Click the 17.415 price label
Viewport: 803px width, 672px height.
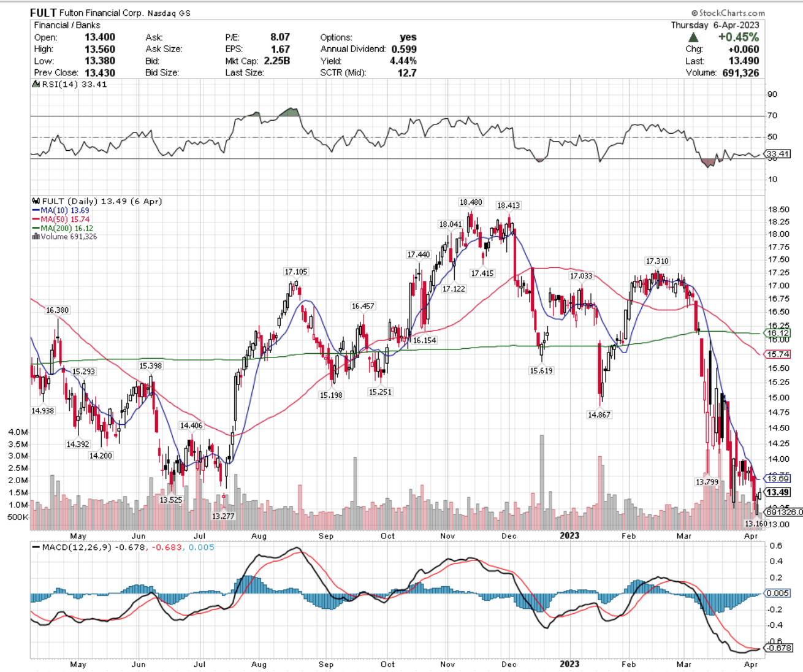(482, 273)
